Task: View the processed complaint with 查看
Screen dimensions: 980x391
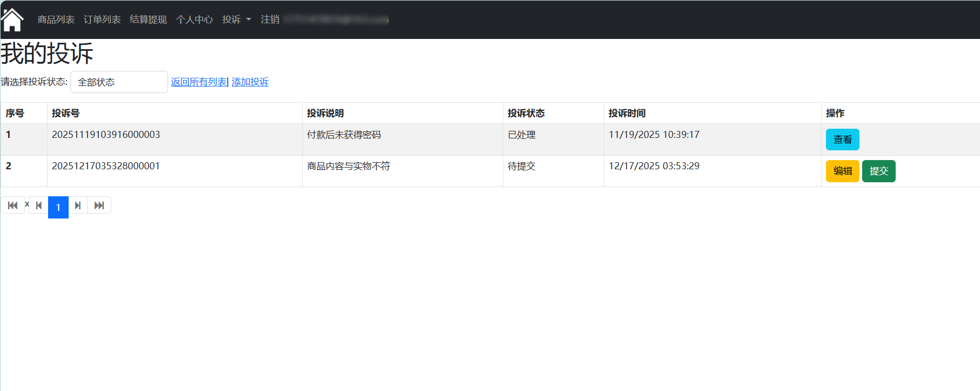Action: 842,140
